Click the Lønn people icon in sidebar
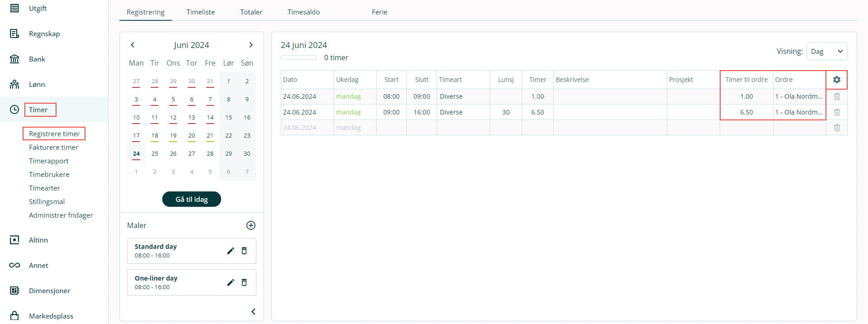This screenshot has height=324, width=868. 14,84
